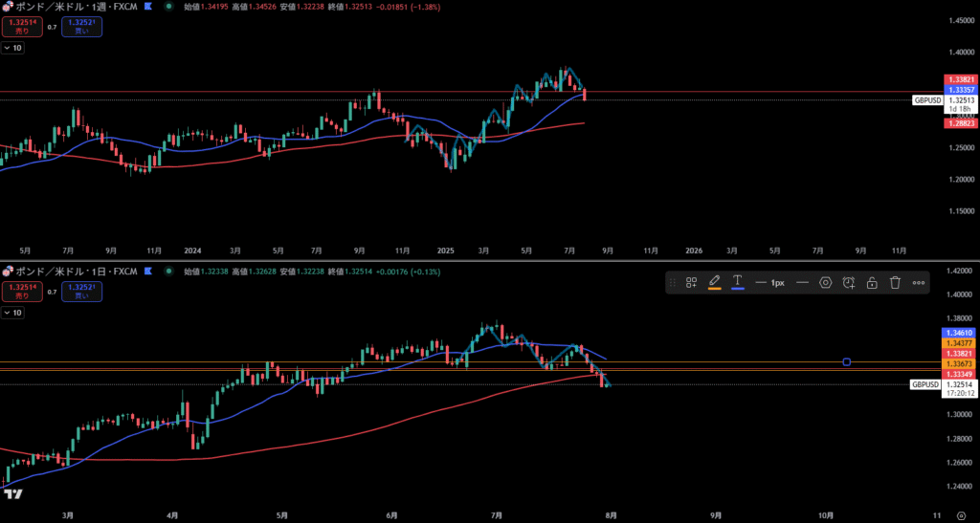This screenshot has width=980, height=523.
Task: Click weekly change value −0.01851 (−1.38%)
Action: (x=406, y=7)
